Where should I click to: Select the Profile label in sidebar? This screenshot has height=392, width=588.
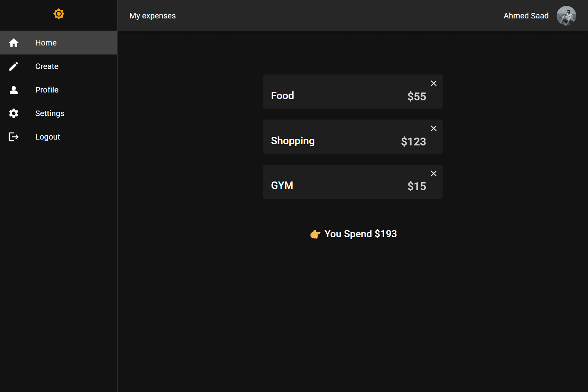coord(47,90)
